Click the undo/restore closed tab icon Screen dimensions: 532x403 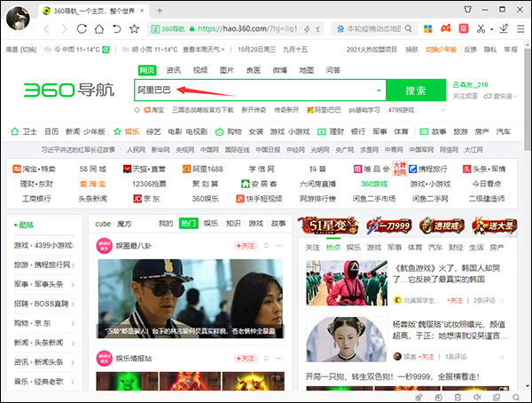(117, 29)
